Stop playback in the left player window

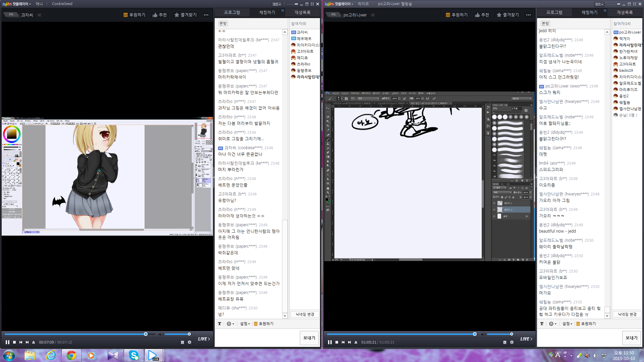[x=14, y=342]
